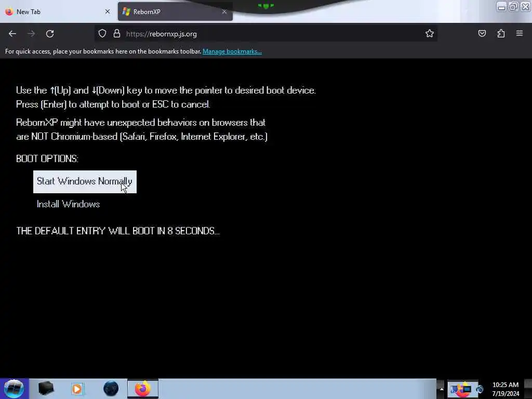
Task: Choose Install Windows boot option
Action: click(68, 204)
